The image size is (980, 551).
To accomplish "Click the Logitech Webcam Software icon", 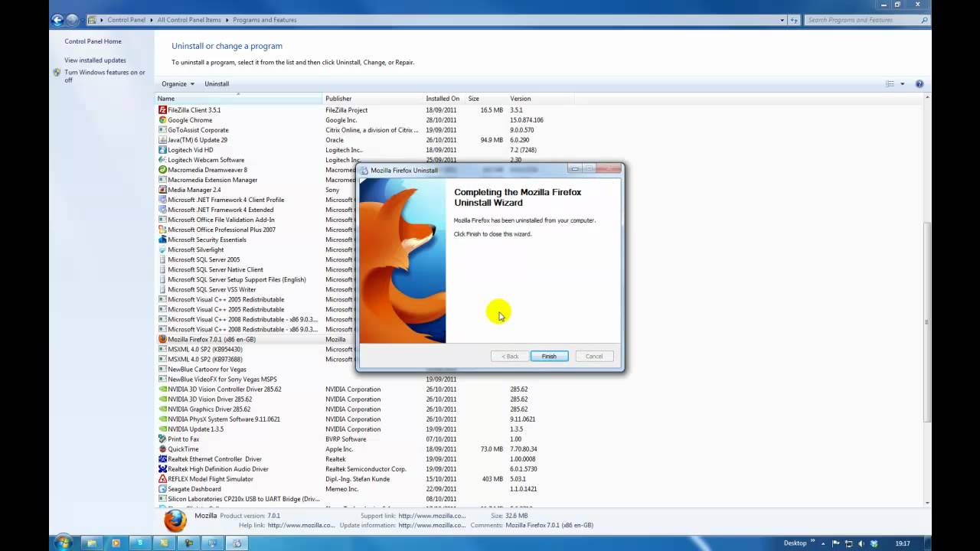I will point(162,160).
